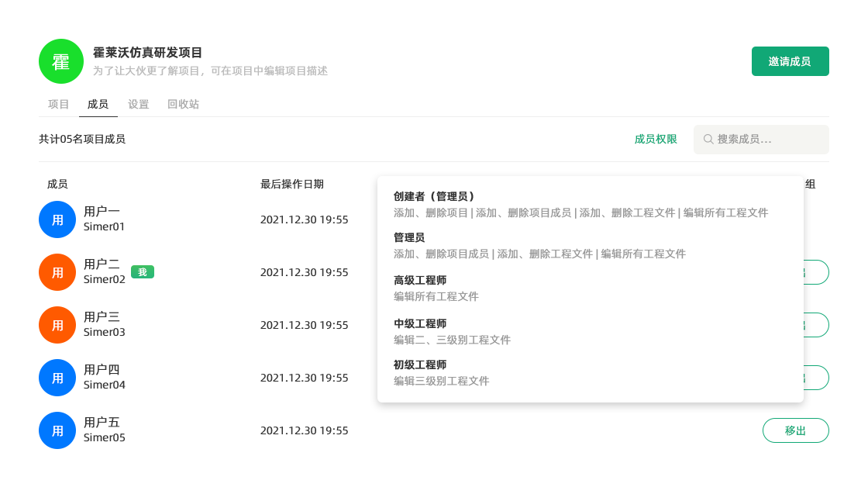Click 移出 button for 用户五

pos(795,430)
